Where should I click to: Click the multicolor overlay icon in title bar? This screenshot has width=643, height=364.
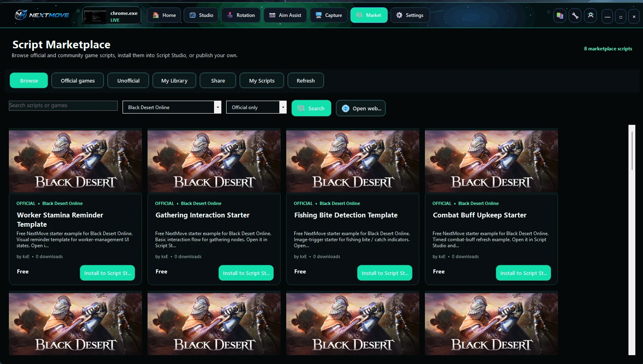pos(560,16)
